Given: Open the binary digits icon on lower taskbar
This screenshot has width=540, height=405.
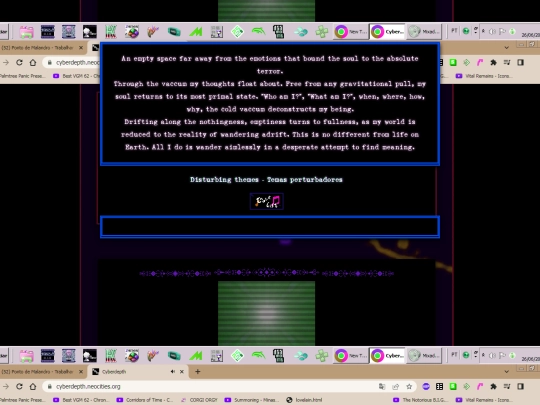Looking at the screenshot, I should [x=278, y=356].
